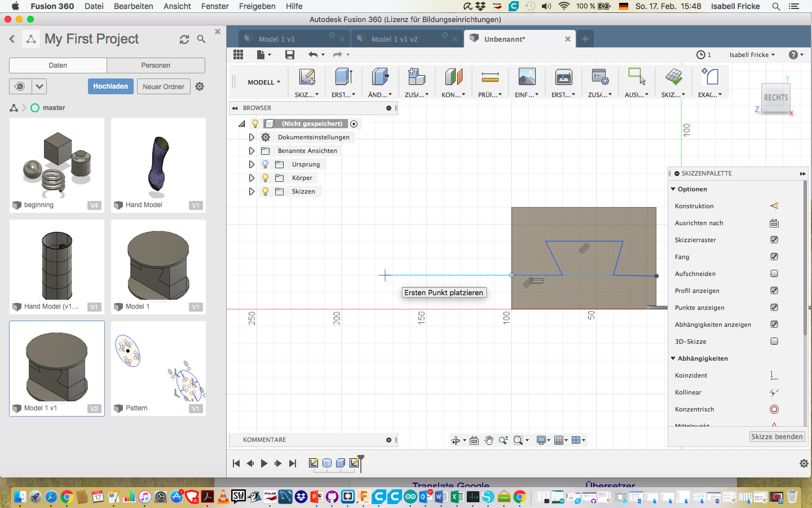Click the data panel grid icon

tap(238, 55)
